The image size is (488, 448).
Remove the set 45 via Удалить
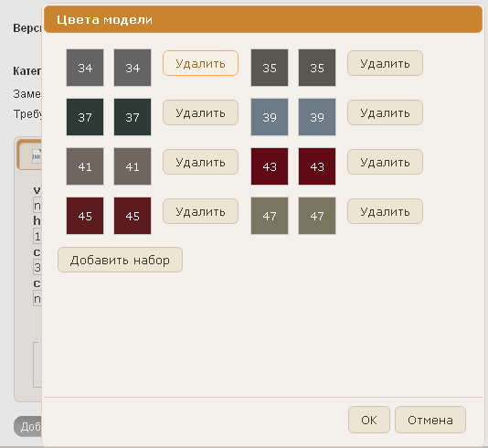[x=200, y=211]
